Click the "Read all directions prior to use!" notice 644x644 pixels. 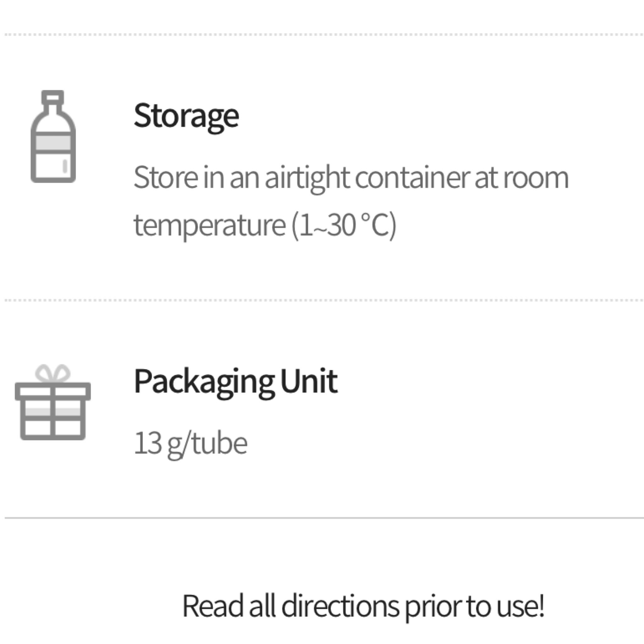click(363, 606)
